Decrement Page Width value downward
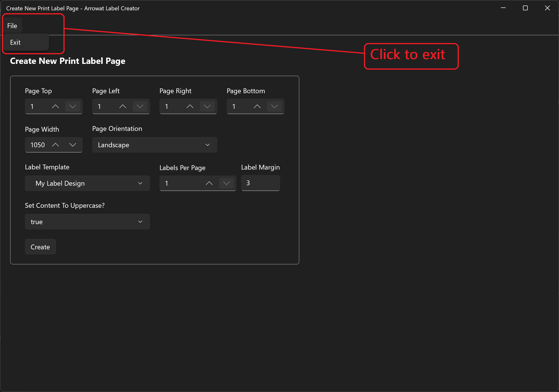This screenshot has height=392, width=559. 73,144
